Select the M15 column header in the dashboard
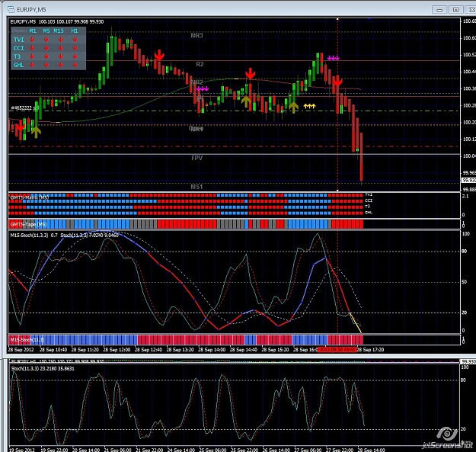 pyautogui.click(x=59, y=30)
